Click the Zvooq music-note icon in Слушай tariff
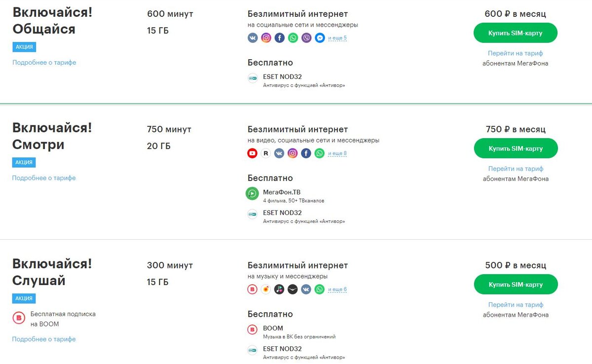This screenshot has width=592, height=364. tap(279, 290)
